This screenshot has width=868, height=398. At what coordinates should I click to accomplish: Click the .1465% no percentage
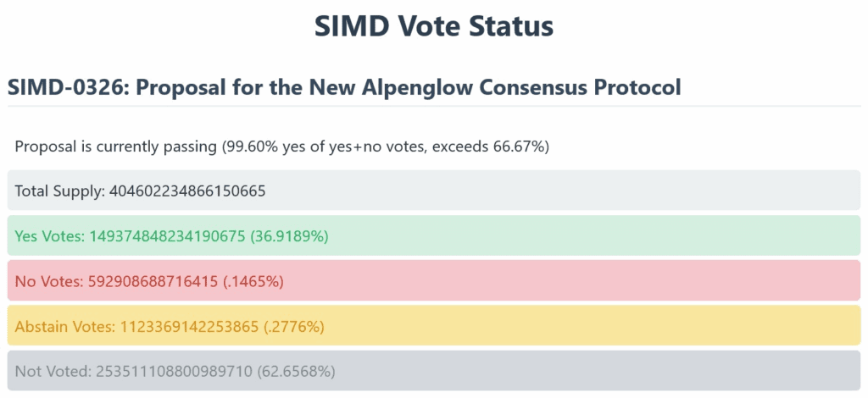tap(253, 280)
